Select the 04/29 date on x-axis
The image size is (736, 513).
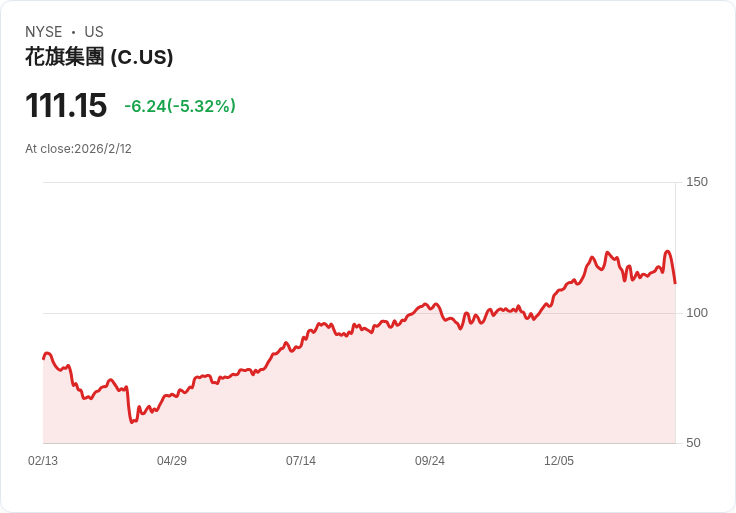point(172,461)
